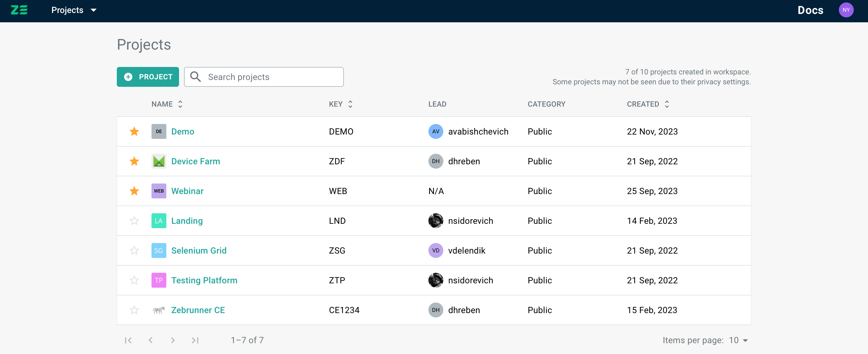Click the Zebrunner logo icon

(19, 10)
